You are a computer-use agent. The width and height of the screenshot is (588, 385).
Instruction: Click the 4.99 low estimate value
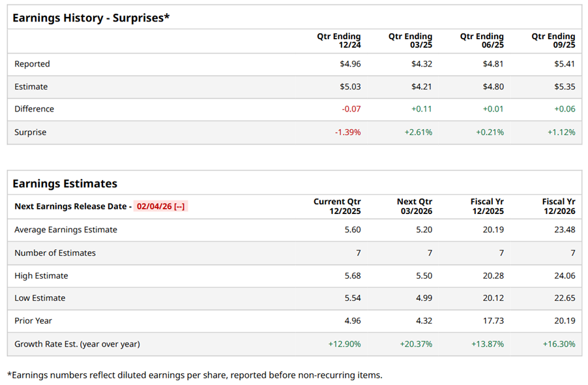(422, 298)
